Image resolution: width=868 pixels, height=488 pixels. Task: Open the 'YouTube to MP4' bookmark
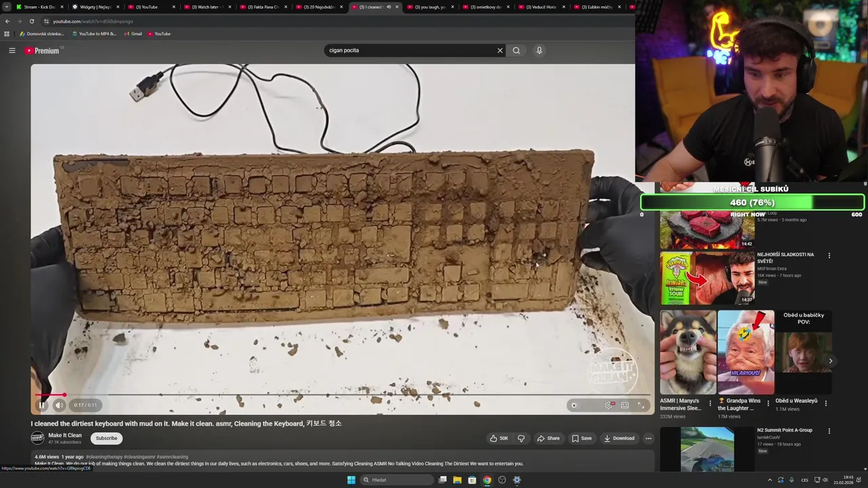(x=94, y=34)
